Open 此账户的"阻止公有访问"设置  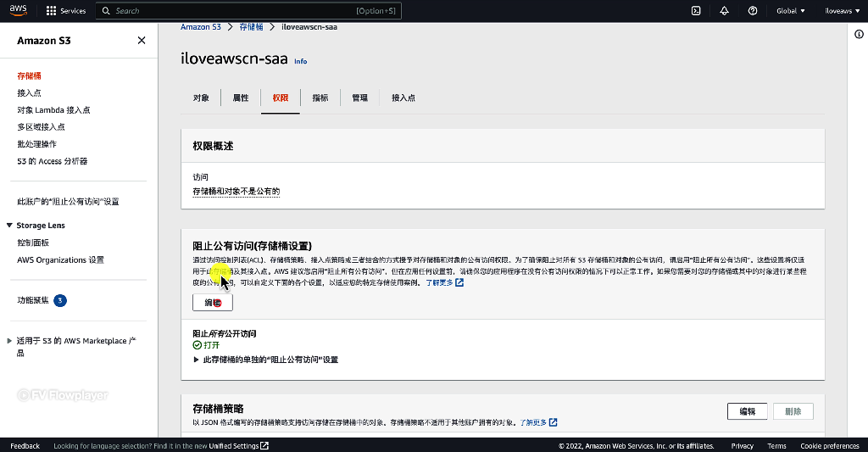[68, 202]
